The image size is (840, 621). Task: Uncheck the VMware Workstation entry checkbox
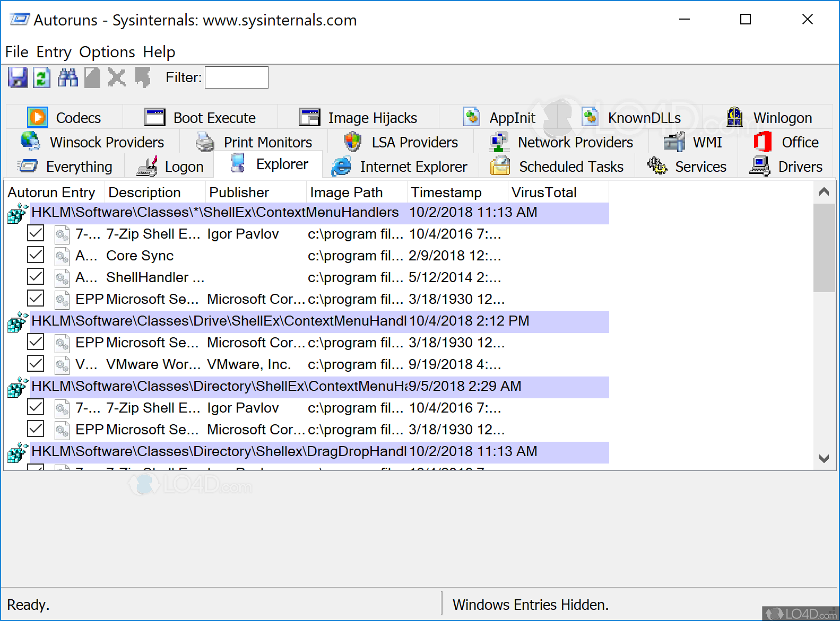tap(36, 364)
